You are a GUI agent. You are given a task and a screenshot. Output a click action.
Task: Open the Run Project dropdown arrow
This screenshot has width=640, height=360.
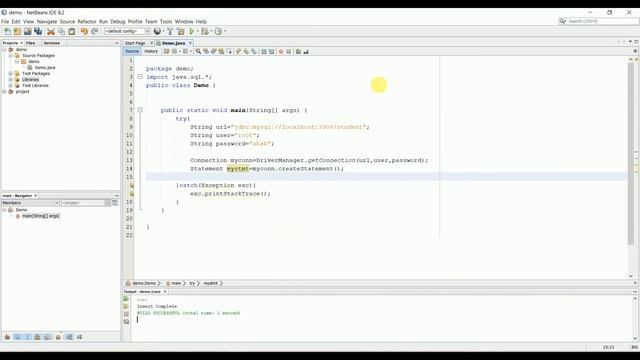(198, 31)
